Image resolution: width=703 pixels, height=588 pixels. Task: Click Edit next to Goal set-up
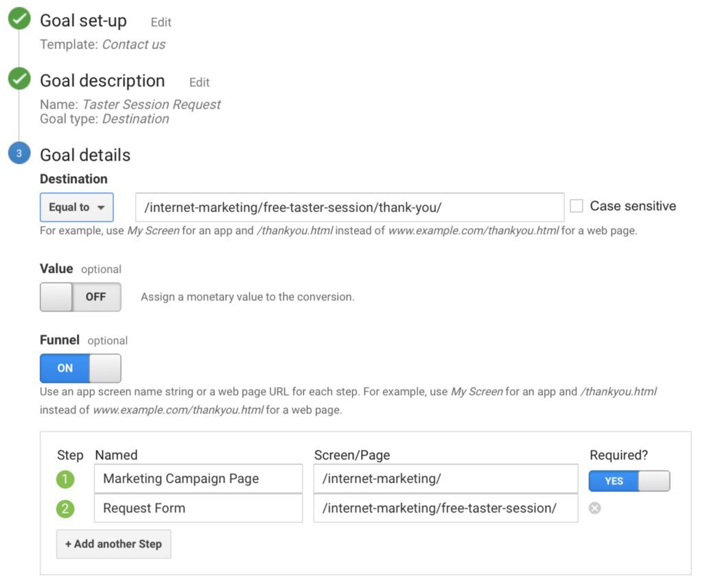point(161,22)
